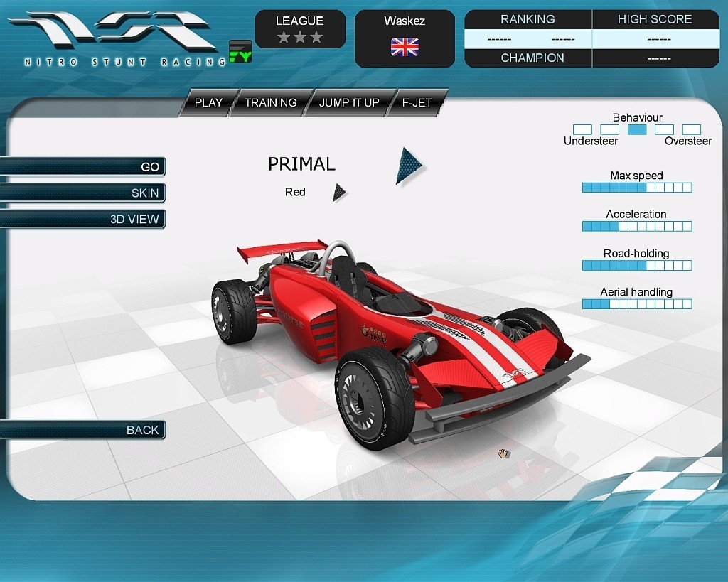
Task: Click the League three-star rating
Action: pos(300,37)
